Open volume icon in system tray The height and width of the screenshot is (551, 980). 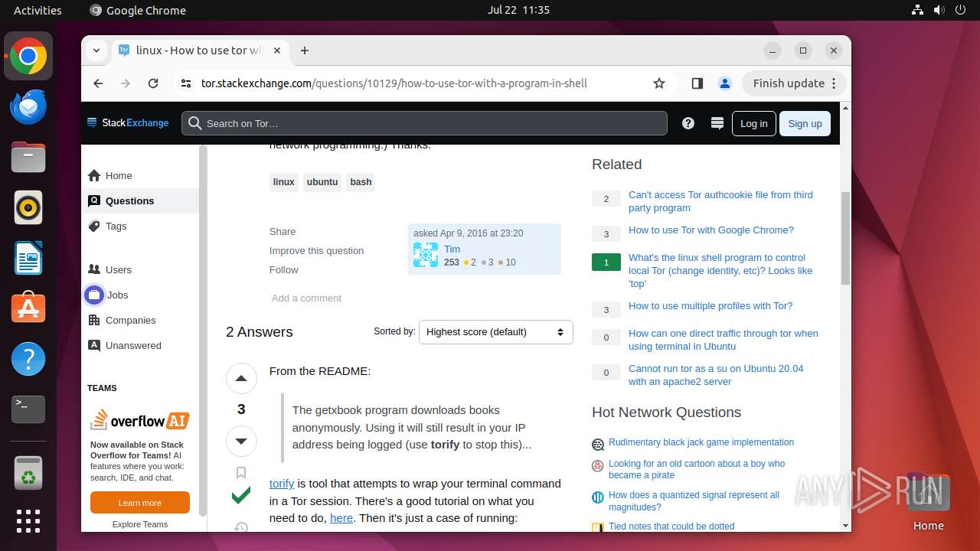(x=939, y=10)
